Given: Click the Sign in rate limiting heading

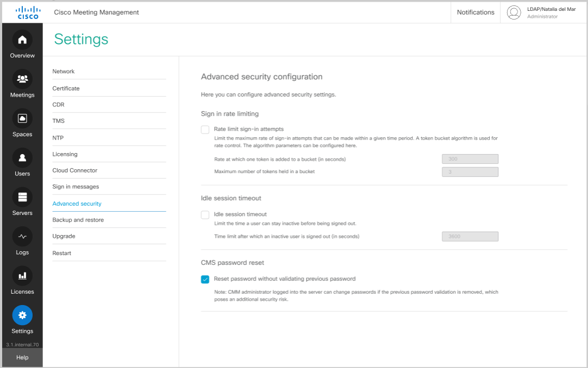Looking at the screenshot, I should (x=230, y=114).
